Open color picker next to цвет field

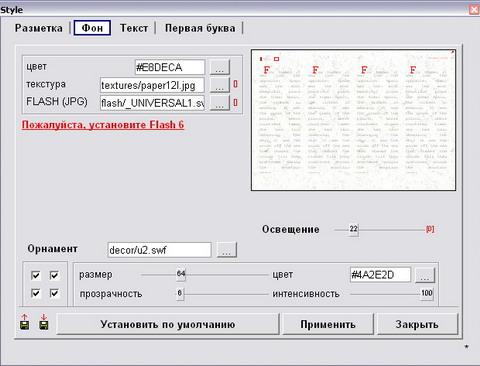(x=220, y=68)
